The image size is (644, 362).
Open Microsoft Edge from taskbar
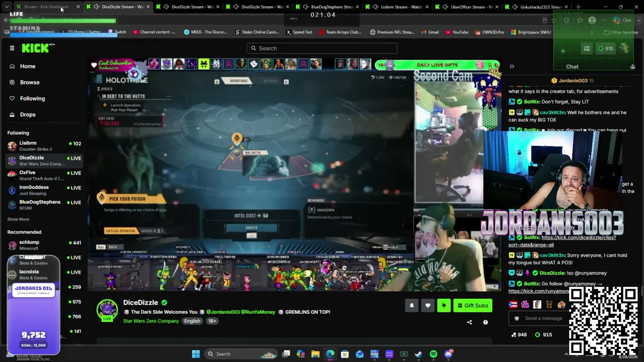[330, 354]
